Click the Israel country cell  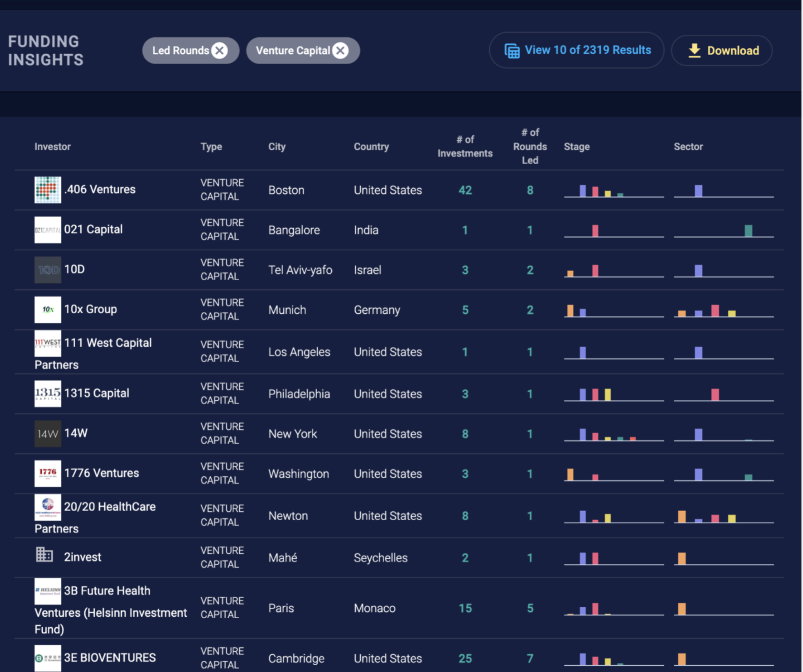[x=367, y=270]
